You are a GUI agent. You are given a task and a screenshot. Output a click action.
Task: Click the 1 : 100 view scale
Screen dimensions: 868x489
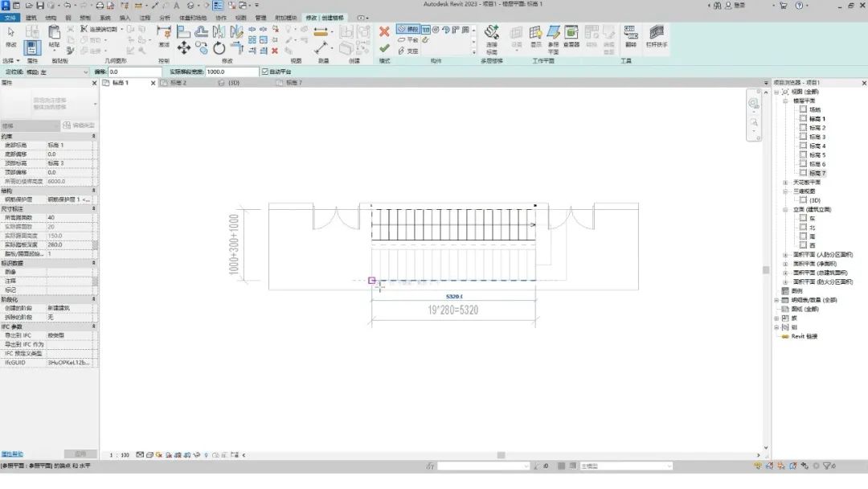tap(119, 455)
